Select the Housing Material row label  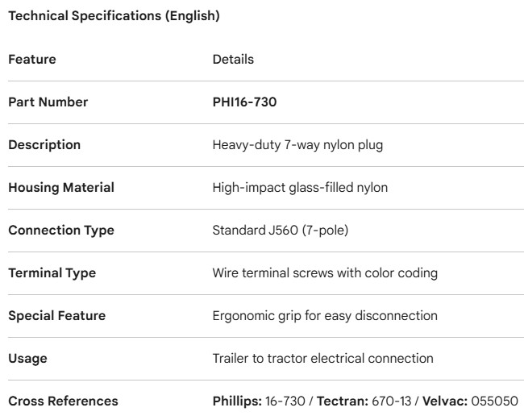pyautogui.click(x=61, y=188)
